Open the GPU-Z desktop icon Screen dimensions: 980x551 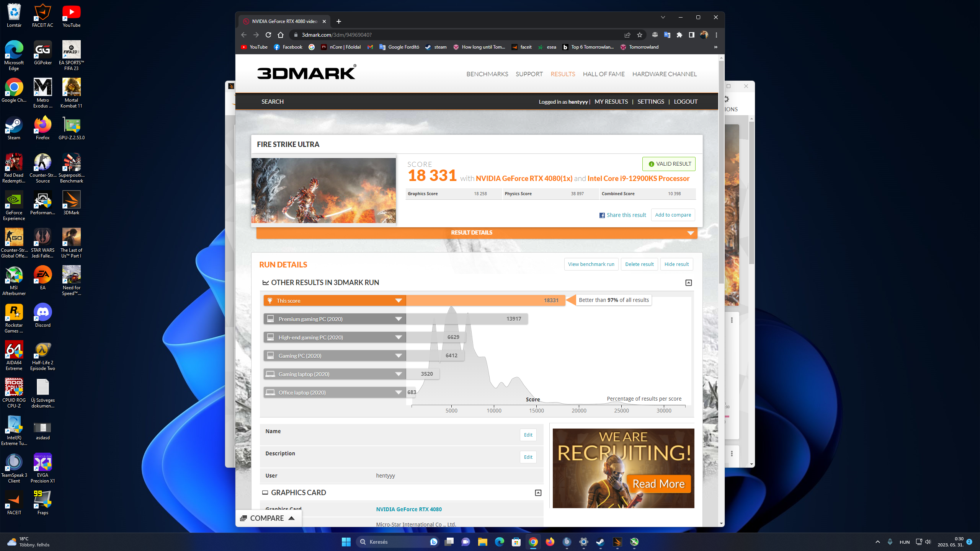click(x=71, y=127)
